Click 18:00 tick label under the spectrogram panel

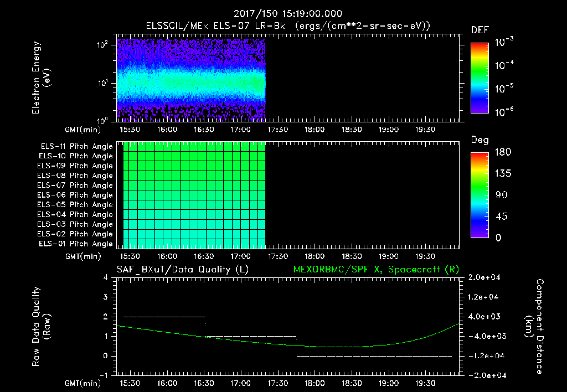(x=315, y=130)
